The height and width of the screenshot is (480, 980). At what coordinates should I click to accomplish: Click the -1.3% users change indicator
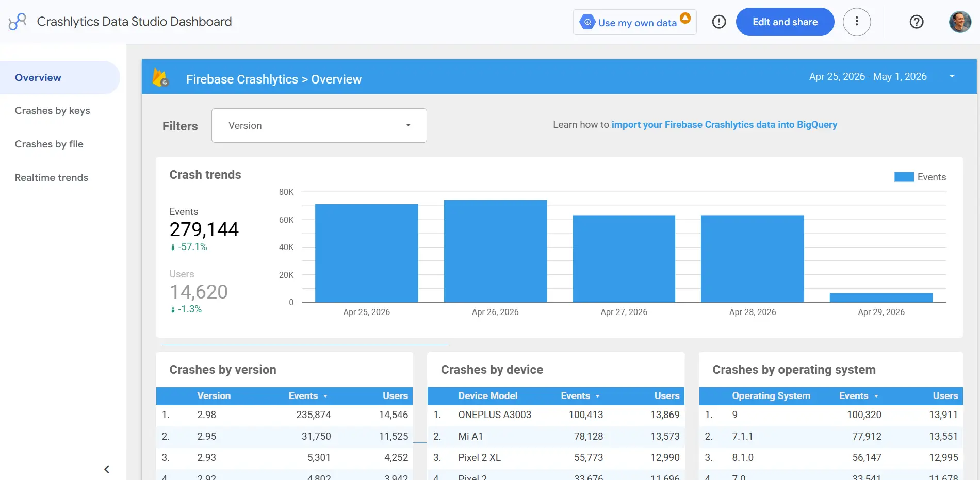click(186, 309)
